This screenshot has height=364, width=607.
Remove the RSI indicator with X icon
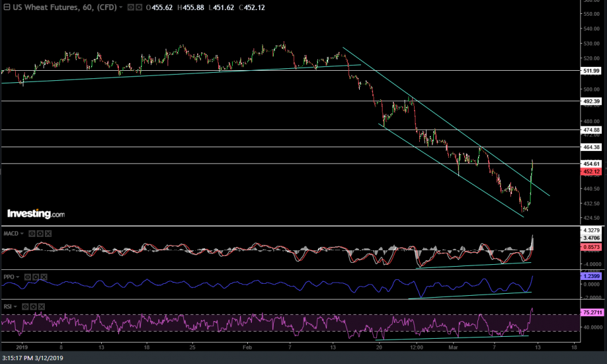click(x=42, y=306)
